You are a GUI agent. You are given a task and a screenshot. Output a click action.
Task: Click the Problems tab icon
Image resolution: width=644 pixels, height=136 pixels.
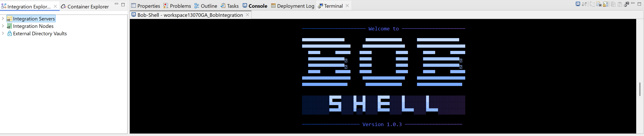(166, 6)
